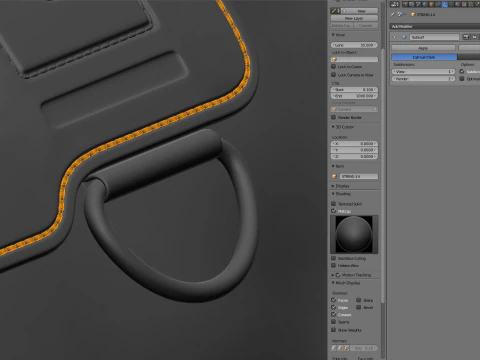Collapse the 3D Cursor panel section
The image size is (480, 360).
pos(333,127)
